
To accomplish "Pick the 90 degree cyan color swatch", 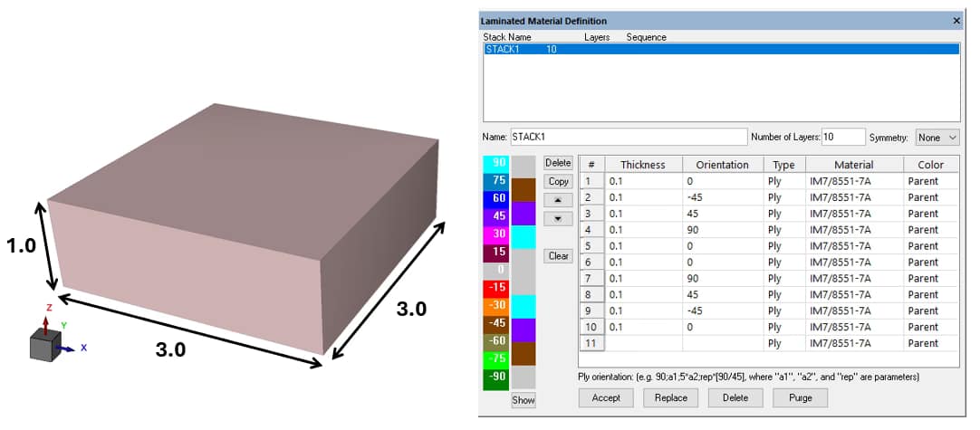I will [495, 163].
